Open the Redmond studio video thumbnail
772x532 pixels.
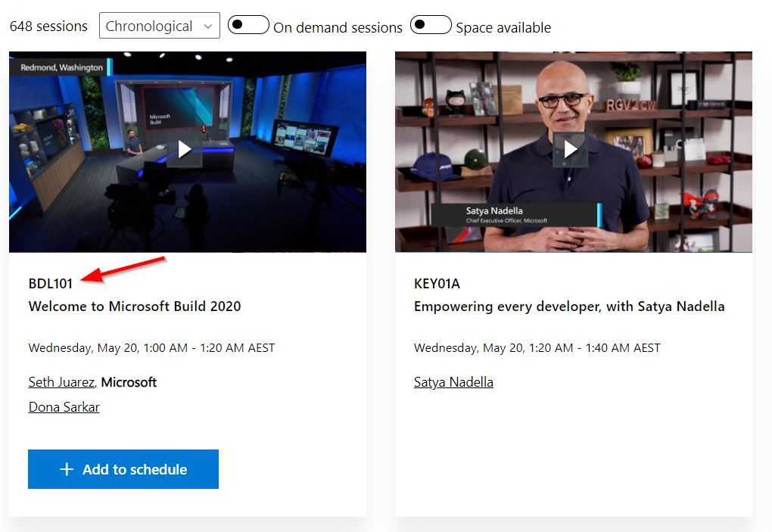(x=188, y=152)
